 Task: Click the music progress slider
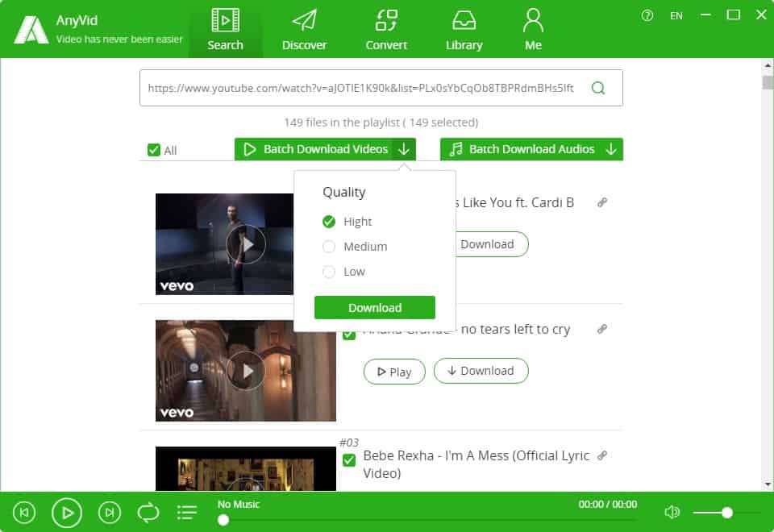(x=427, y=520)
